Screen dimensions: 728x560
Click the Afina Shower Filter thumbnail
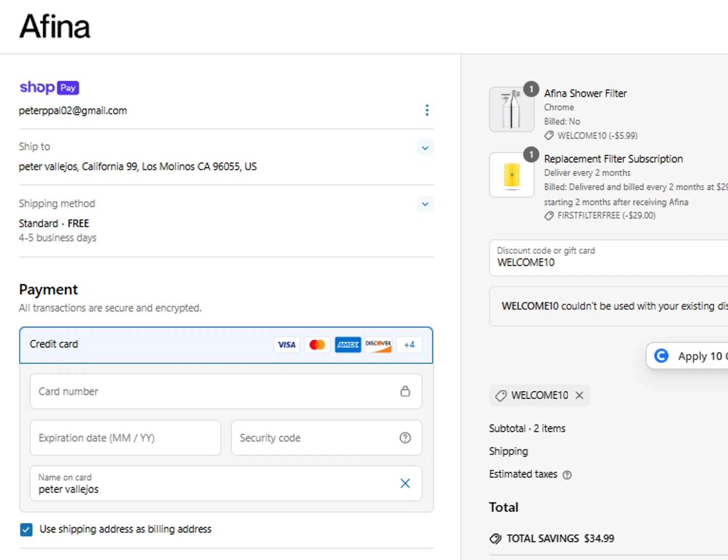coord(512,110)
